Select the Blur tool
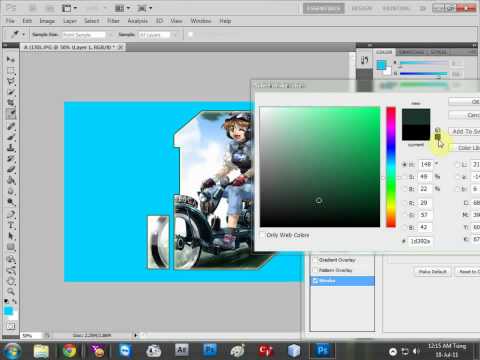 pos(11,192)
